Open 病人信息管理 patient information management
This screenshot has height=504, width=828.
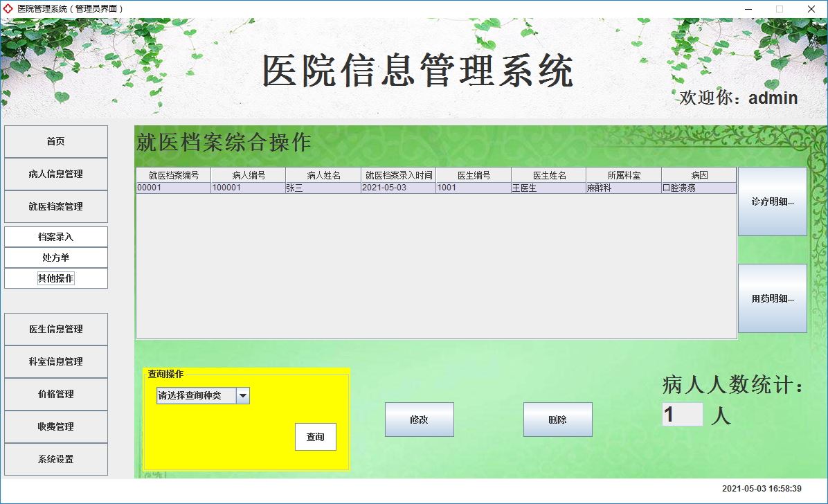55,174
